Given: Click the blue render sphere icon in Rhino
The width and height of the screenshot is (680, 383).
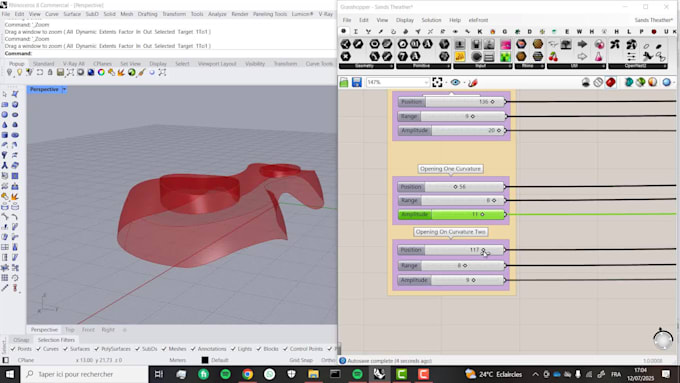Looking at the screenshot, I should point(91,72).
